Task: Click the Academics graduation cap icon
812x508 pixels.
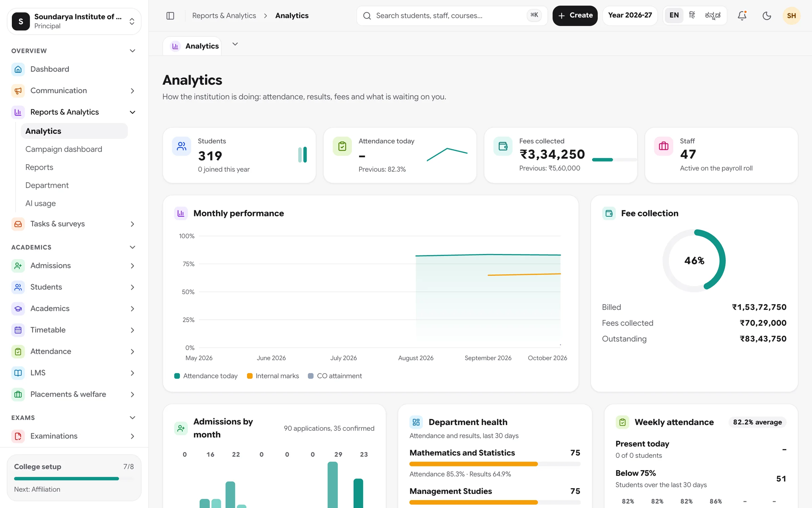Action: tap(18, 309)
